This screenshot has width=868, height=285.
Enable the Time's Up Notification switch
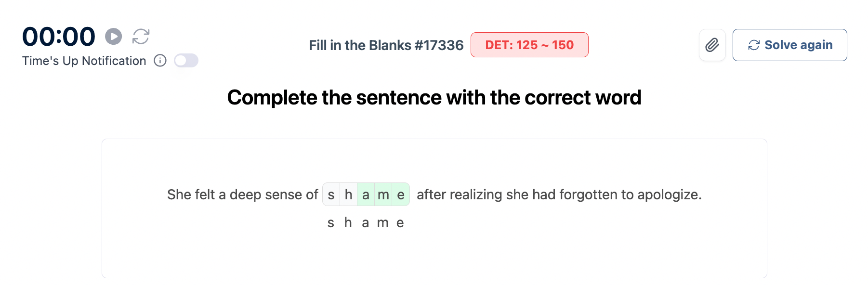tap(186, 61)
